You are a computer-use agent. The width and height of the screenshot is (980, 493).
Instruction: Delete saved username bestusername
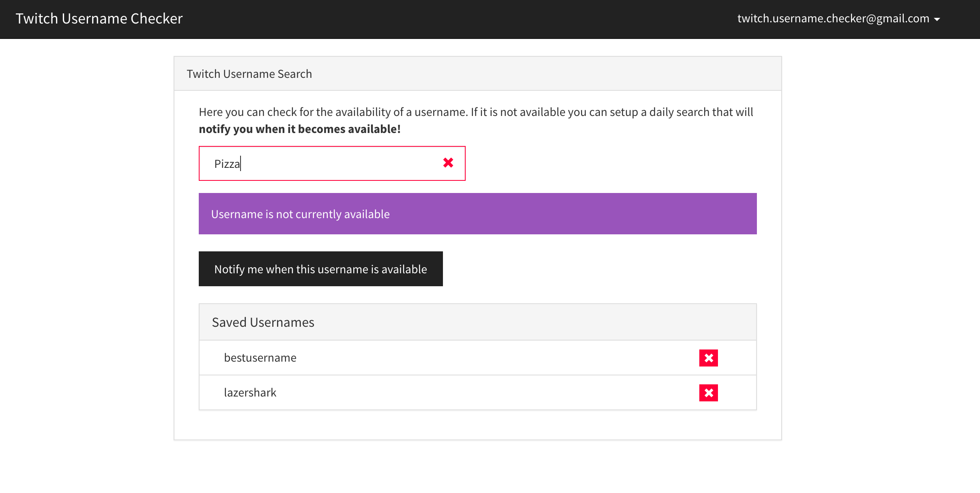[x=708, y=358]
